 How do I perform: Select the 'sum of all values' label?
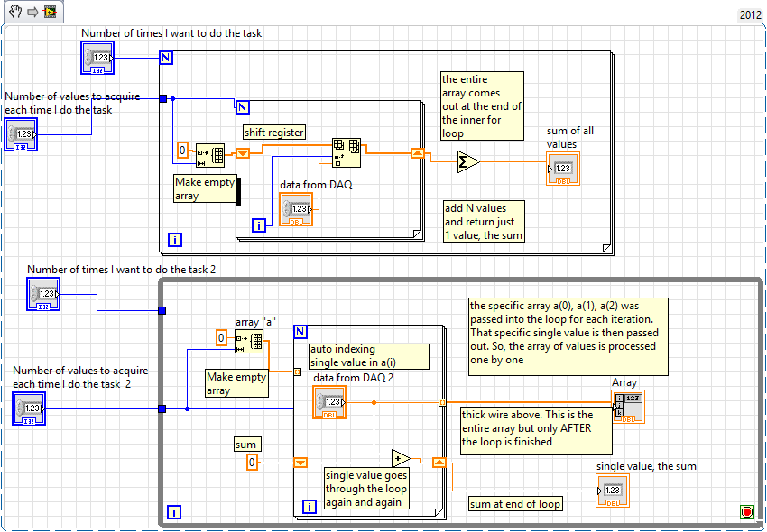pyautogui.click(x=570, y=137)
